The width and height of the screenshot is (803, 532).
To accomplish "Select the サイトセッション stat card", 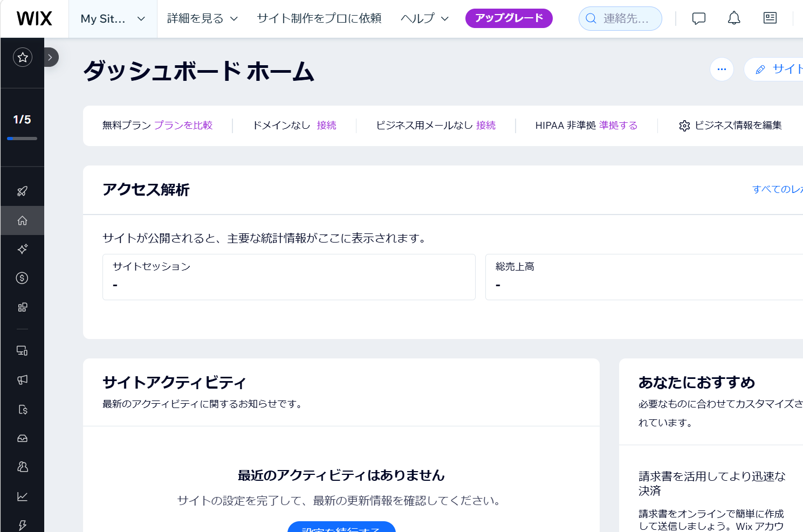I will click(x=289, y=277).
